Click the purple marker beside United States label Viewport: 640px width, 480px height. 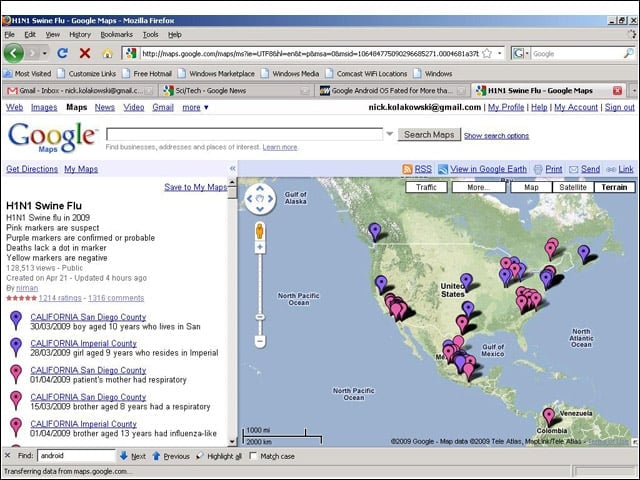[466, 282]
